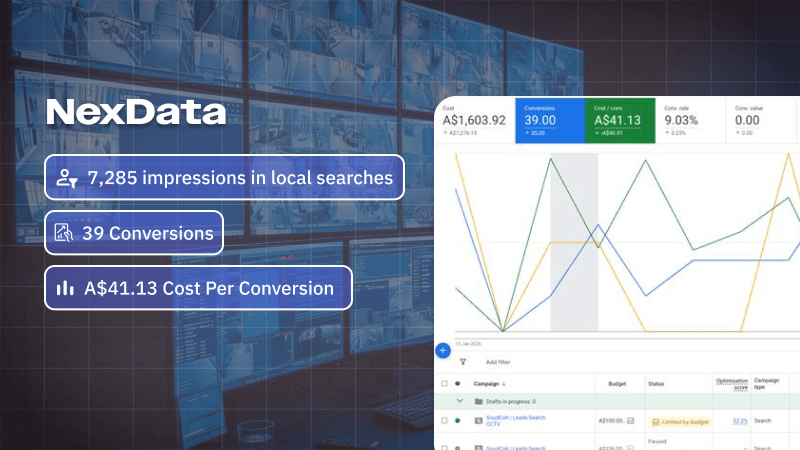This screenshot has width=800, height=450.
Task: Click the Budget column header
Action: [617, 384]
